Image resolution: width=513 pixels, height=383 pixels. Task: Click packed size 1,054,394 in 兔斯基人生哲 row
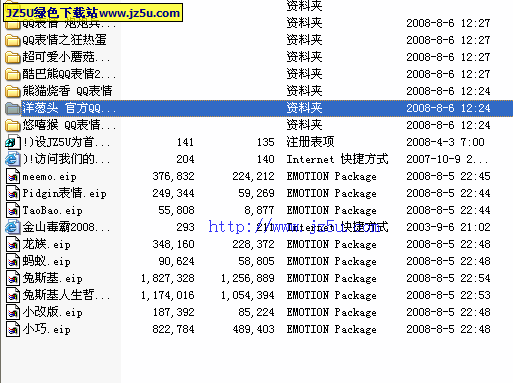tap(248, 295)
